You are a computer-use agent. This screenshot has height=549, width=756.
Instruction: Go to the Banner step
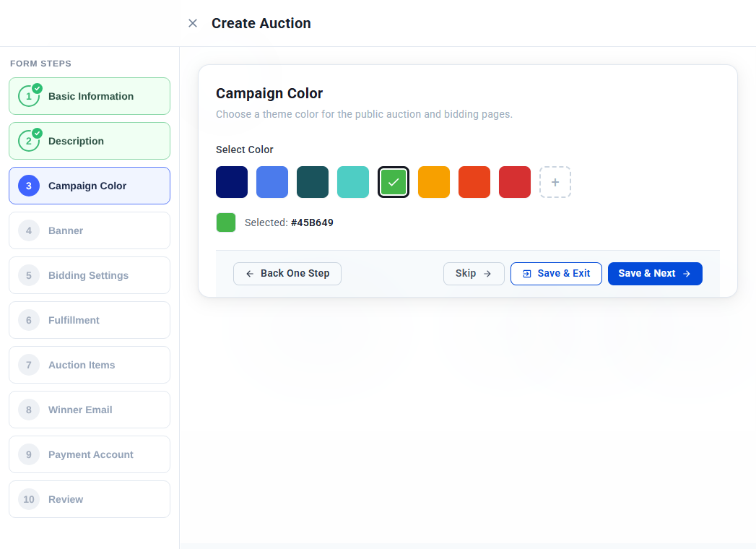pyautogui.click(x=90, y=230)
